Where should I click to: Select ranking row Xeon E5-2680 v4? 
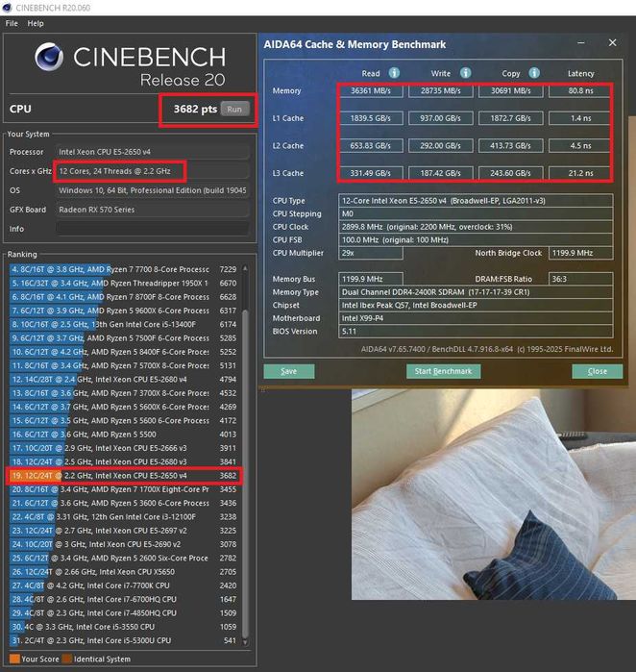point(123,380)
